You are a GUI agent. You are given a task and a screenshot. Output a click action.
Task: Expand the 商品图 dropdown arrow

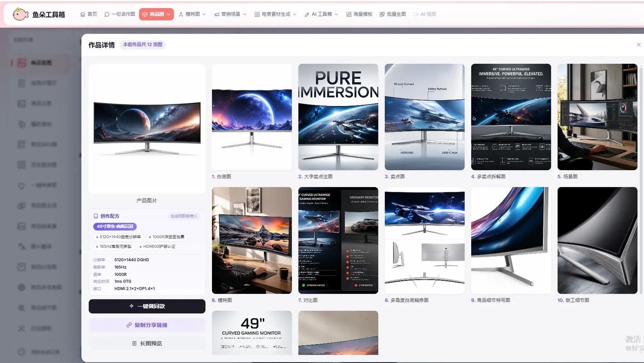(x=168, y=15)
